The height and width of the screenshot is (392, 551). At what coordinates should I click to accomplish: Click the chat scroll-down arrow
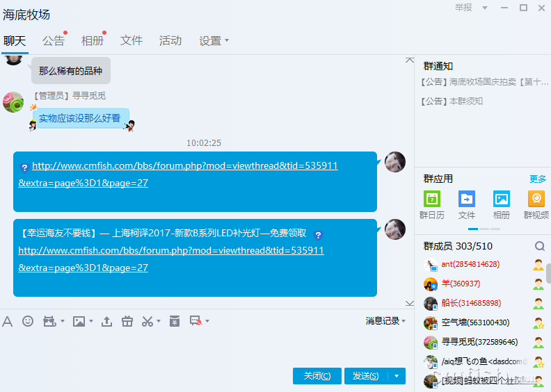[409, 303]
